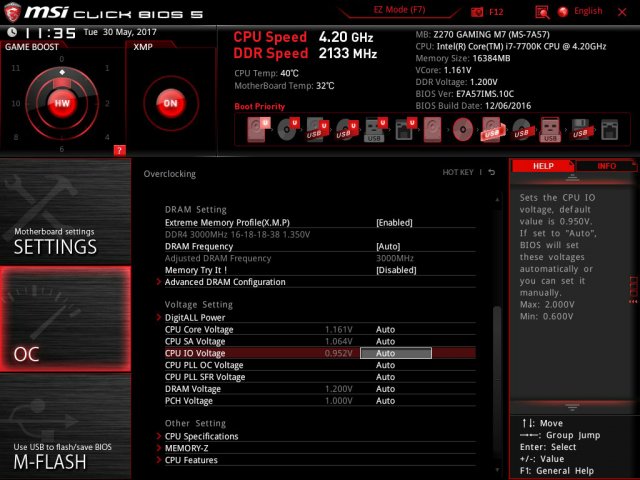Select the red legacy USB key boot icon

550,129
